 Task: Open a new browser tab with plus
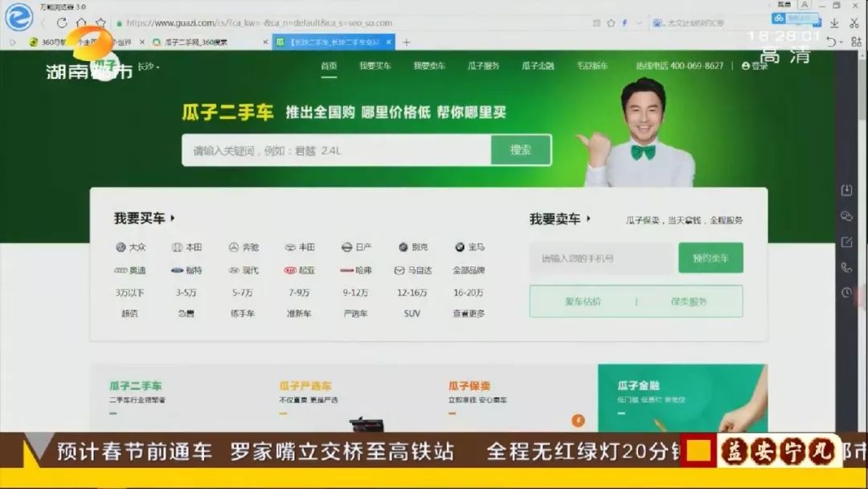[x=407, y=42]
